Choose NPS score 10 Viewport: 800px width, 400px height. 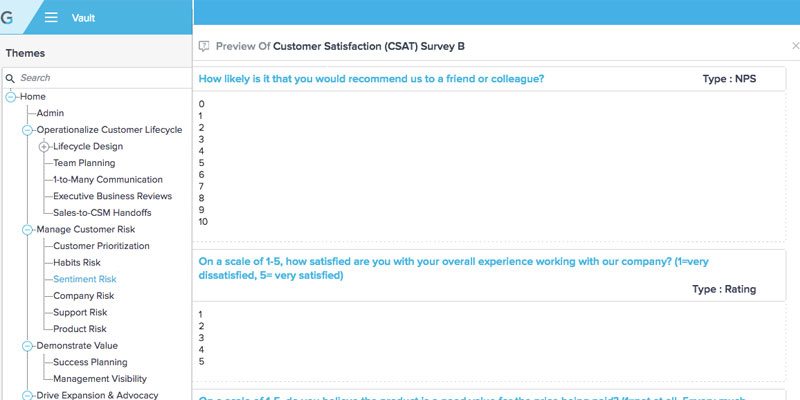click(203, 222)
